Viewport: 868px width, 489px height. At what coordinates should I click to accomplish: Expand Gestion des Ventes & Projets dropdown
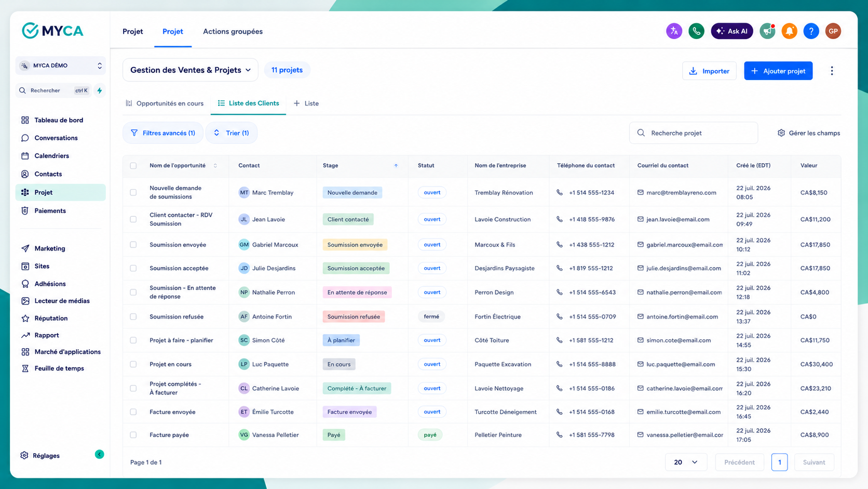(191, 70)
